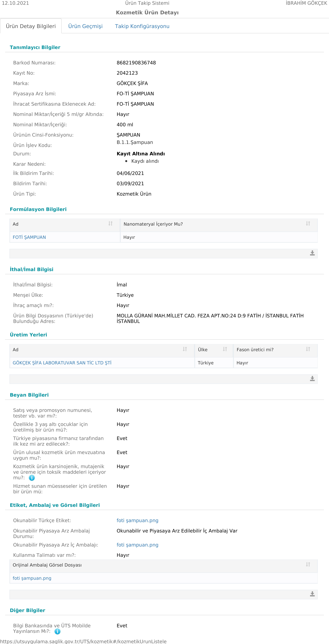Open the Takip Konfigürasyonu tab

point(142,26)
